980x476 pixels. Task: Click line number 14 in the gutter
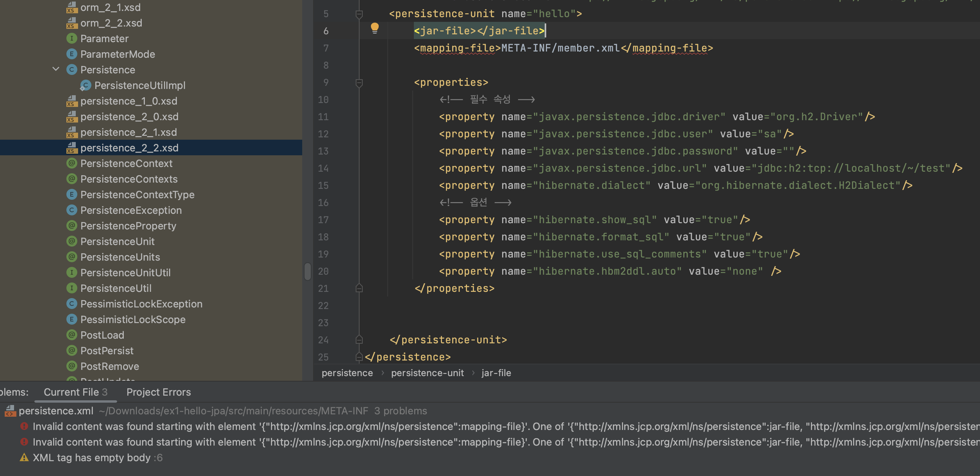click(323, 168)
